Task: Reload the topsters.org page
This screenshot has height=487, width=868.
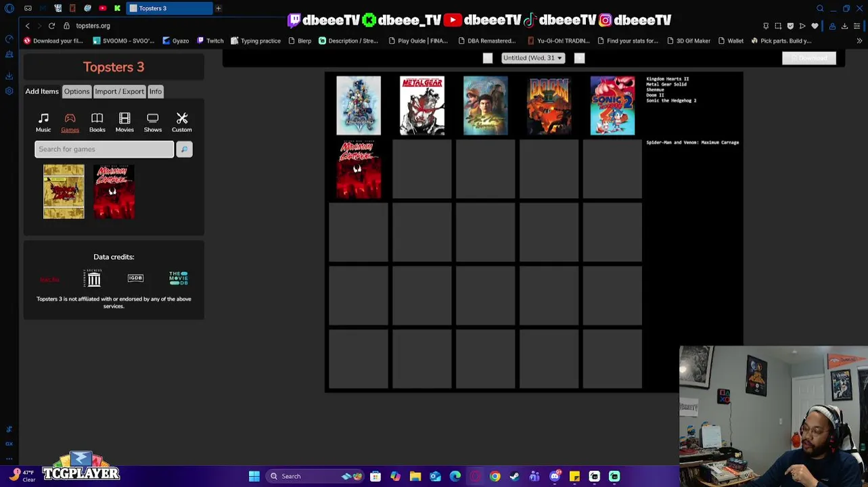Action: point(51,26)
